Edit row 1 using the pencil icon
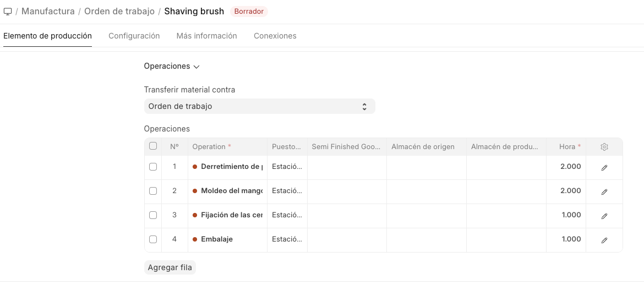 (604, 168)
